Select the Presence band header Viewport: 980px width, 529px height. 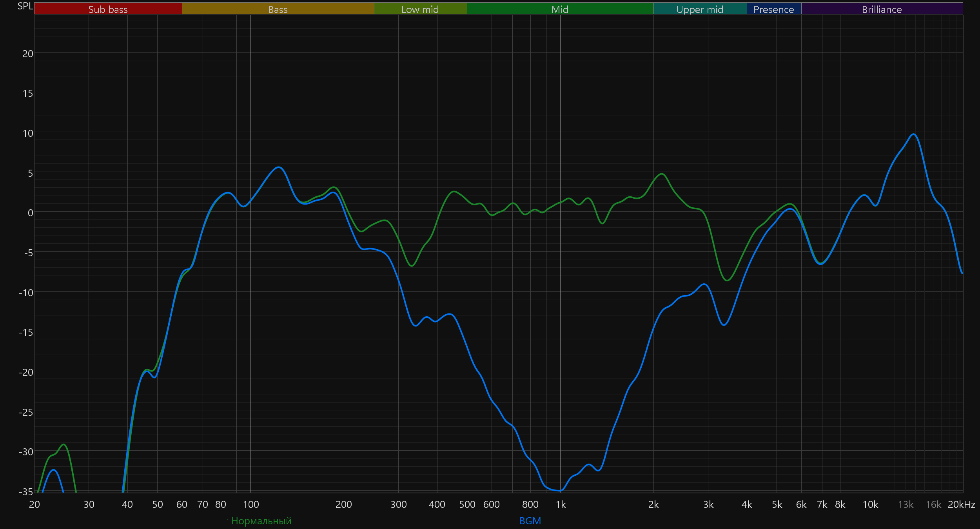pos(773,9)
